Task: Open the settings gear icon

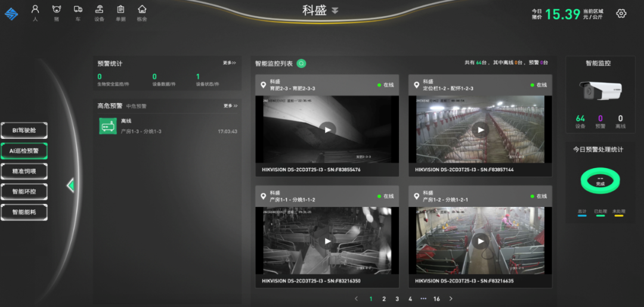Action: point(621,13)
